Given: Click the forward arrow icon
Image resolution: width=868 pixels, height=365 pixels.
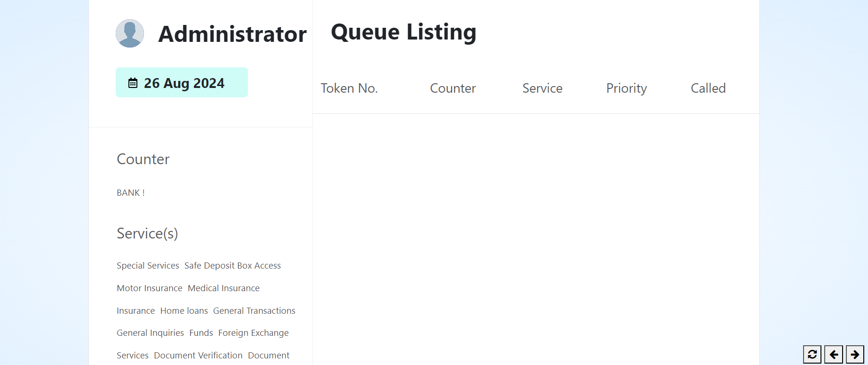Looking at the screenshot, I should point(855,354).
